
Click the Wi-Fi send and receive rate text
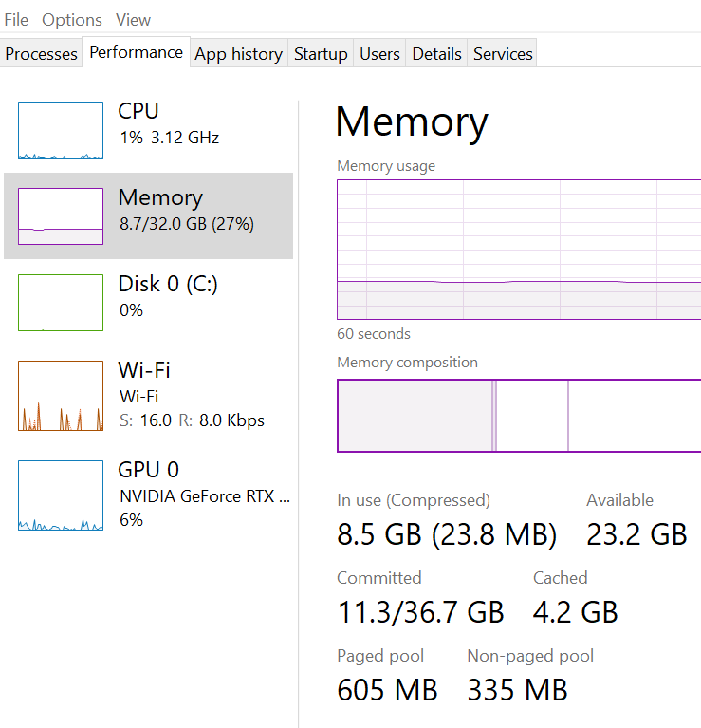tap(192, 420)
